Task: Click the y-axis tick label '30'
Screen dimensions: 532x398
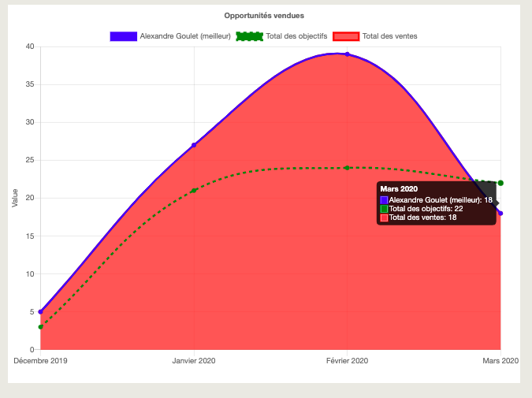Action: coord(30,122)
